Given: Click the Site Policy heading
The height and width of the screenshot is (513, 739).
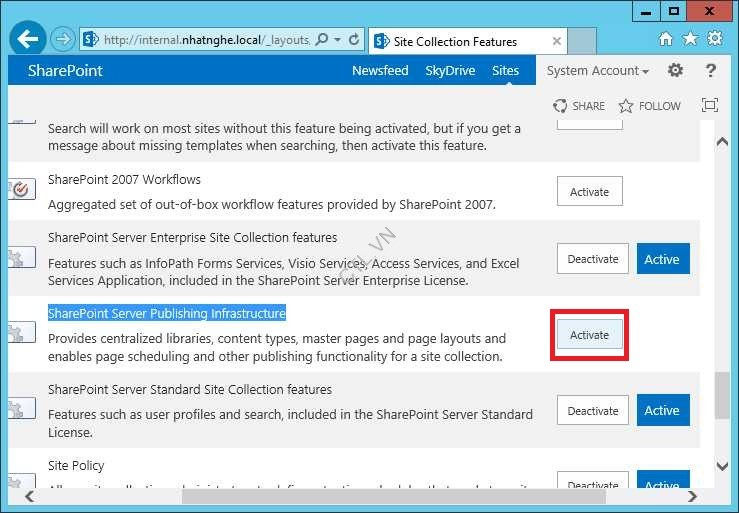Looking at the screenshot, I should pyautogui.click(x=76, y=466).
